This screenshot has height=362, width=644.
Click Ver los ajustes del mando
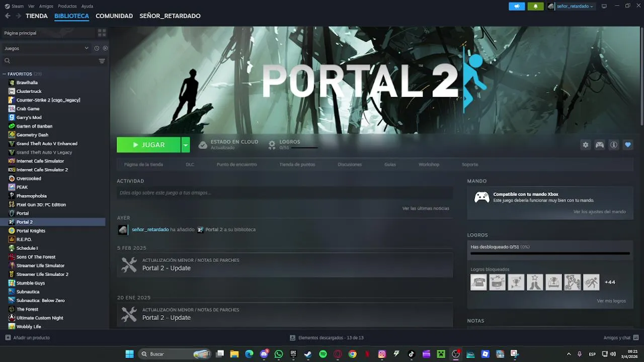pos(599,212)
